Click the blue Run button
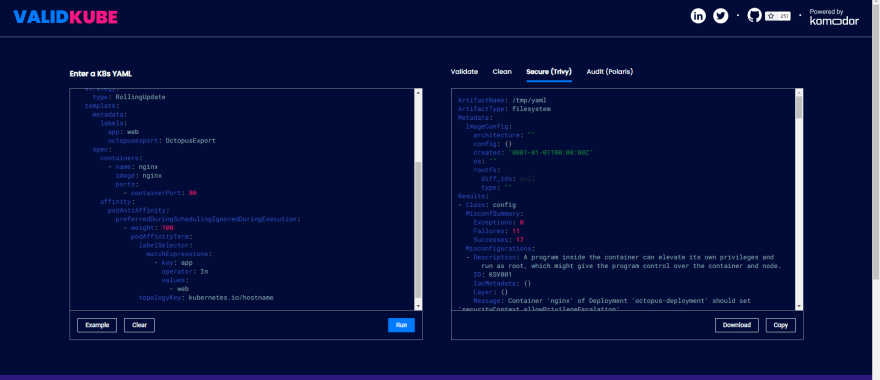The height and width of the screenshot is (380, 880). [x=401, y=325]
